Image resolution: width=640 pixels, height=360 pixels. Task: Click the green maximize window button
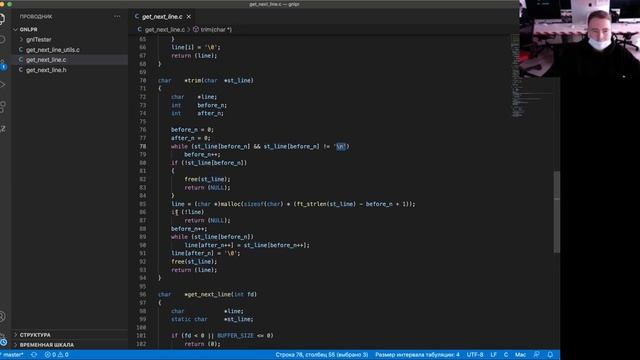pos(9,4)
